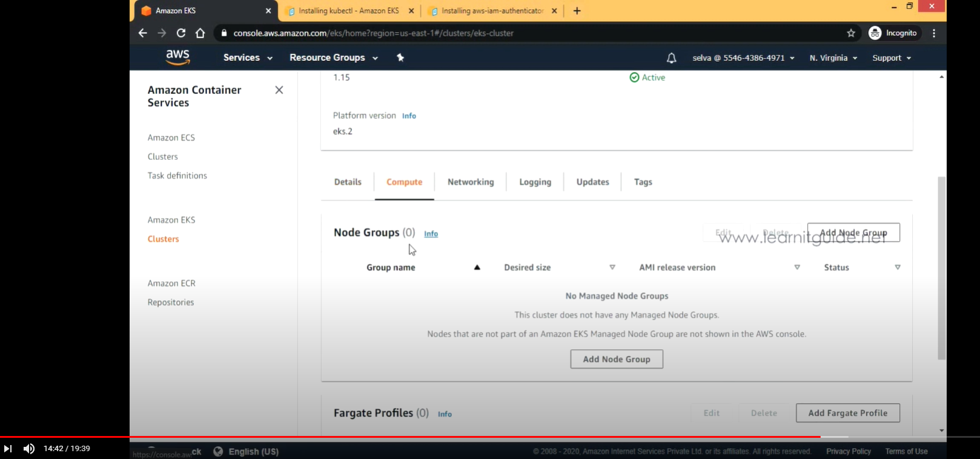Sort by Group name ascending arrow

coord(477,268)
